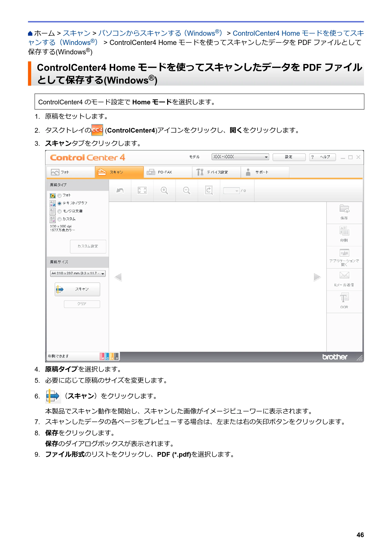
Task: Click the 設定 button
Action: [x=289, y=157]
